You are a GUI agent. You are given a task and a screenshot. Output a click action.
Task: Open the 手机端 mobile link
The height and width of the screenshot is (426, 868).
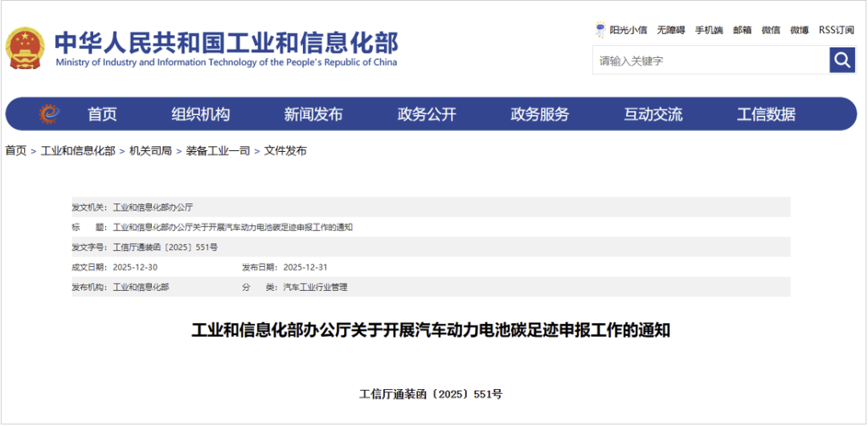[709, 31]
